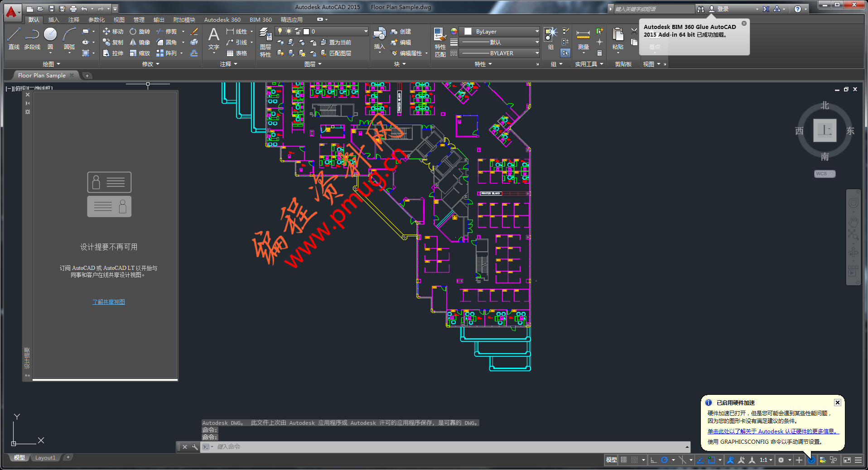This screenshot has width=868, height=470.
Task: Toggle object snap square icon in status bar
Action: (712, 460)
